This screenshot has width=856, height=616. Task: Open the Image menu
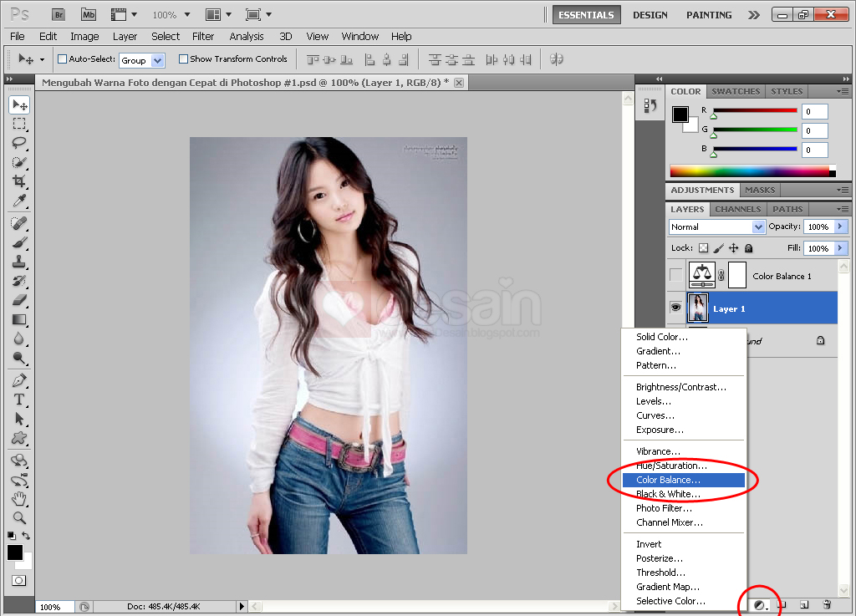point(84,37)
